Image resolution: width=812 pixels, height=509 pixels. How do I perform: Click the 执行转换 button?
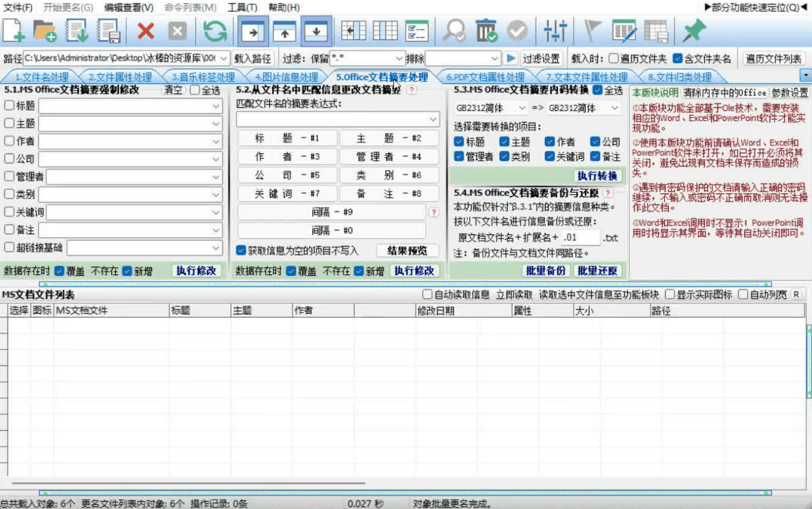[597, 175]
